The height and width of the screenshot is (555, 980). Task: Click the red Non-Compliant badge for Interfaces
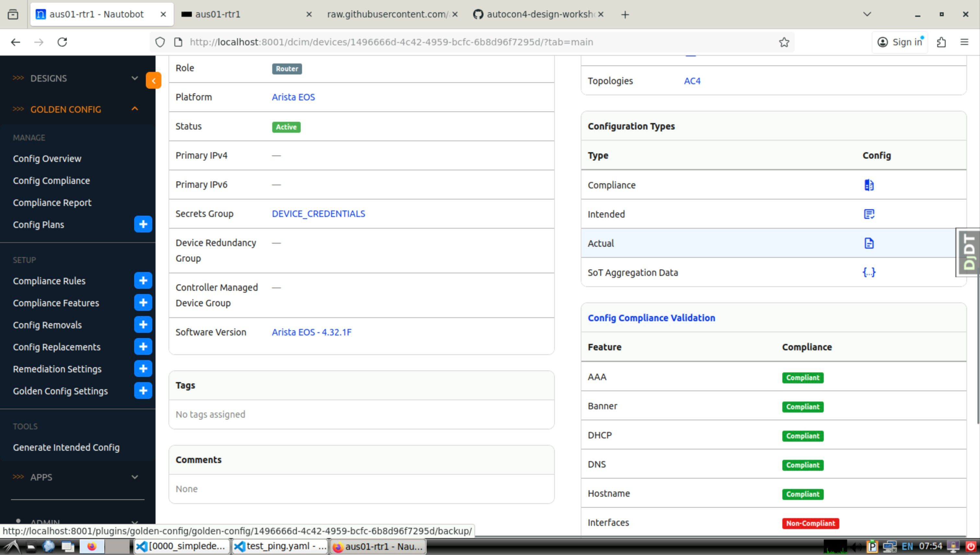pyautogui.click(x=810, y=523)
